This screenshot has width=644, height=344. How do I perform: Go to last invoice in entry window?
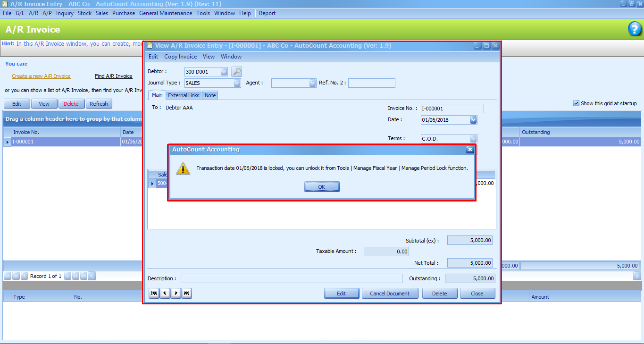click(x=187, y=294)
